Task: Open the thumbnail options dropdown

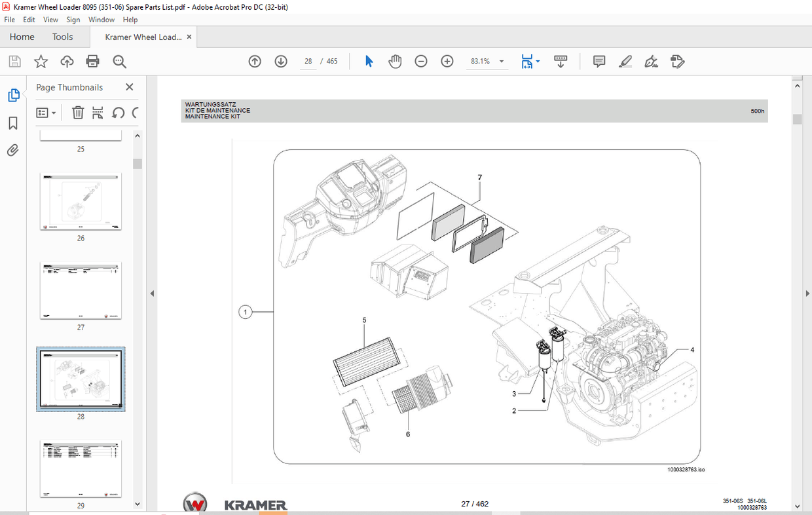Action: [x=46, y=112]
